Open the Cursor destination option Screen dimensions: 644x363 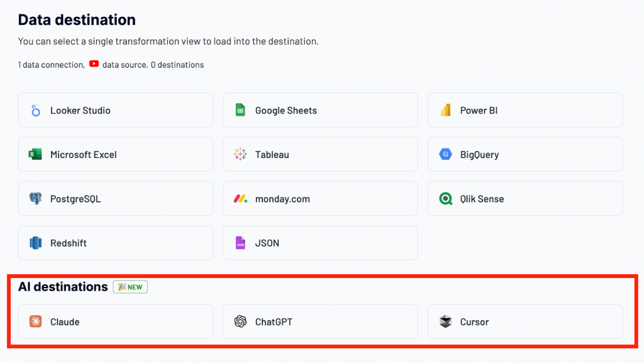tap(525, 321)
